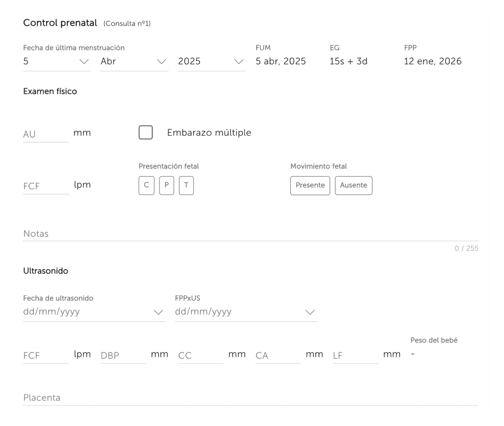The height and width of the screenshot is (426, 504).
Task: Mark Movimiento fetal as Ausente
Action: tap(353, 185)
